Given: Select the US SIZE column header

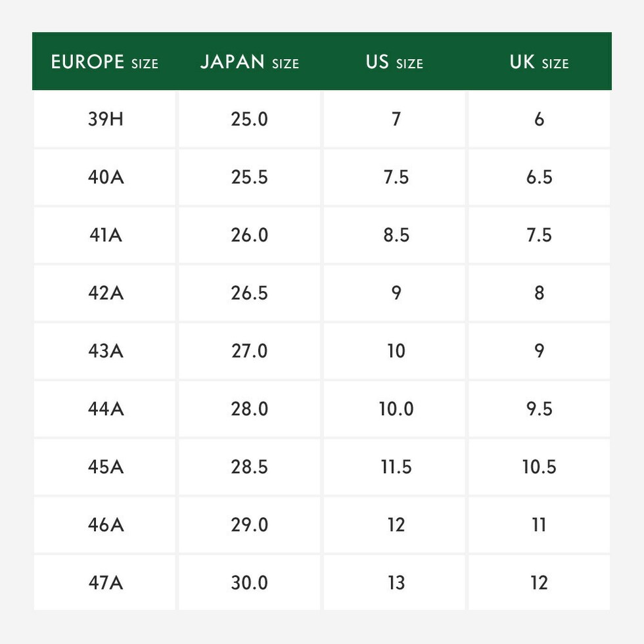Looking at the screenshot, I should click(395, 62).
